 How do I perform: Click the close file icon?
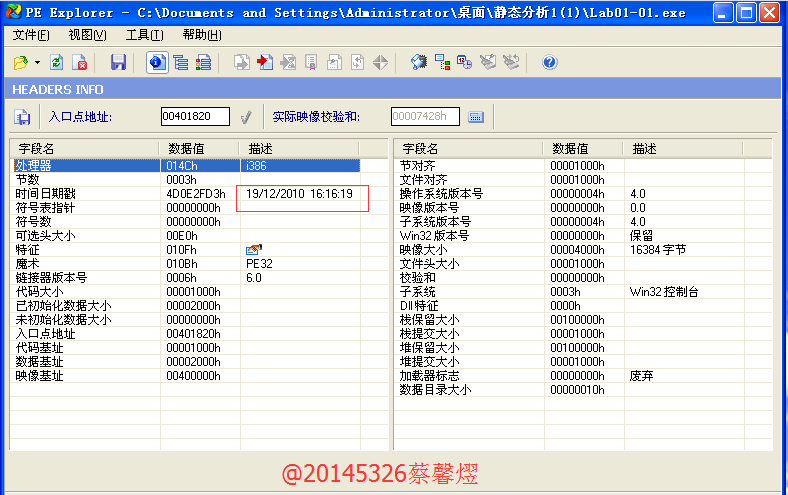click(80, 62)
